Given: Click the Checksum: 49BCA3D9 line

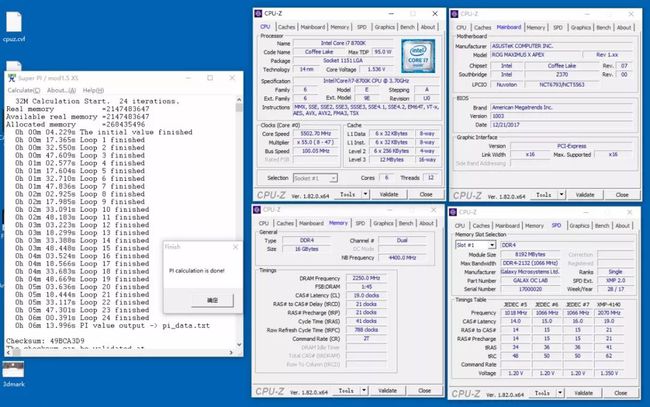Looking at the screenshot, I should (x=45, y=341).
